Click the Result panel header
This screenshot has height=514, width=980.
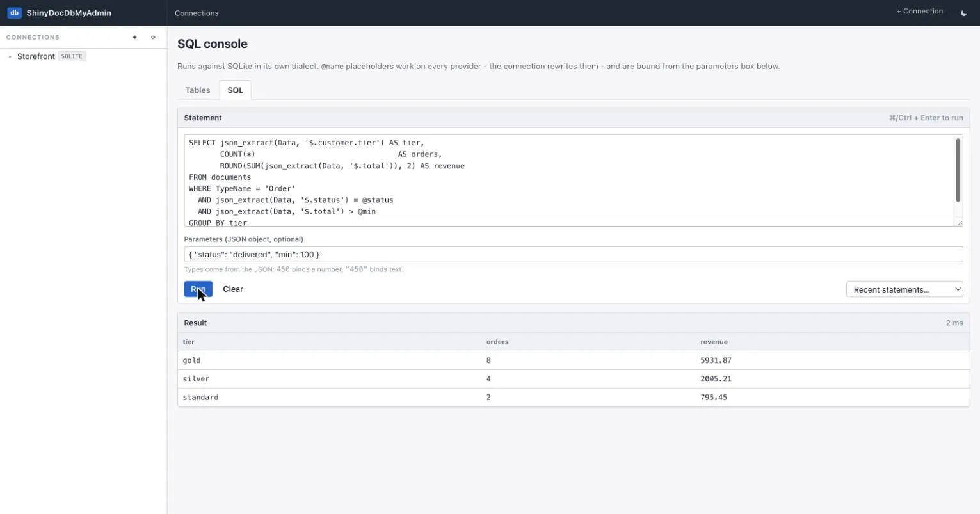[x=574, y=323]
